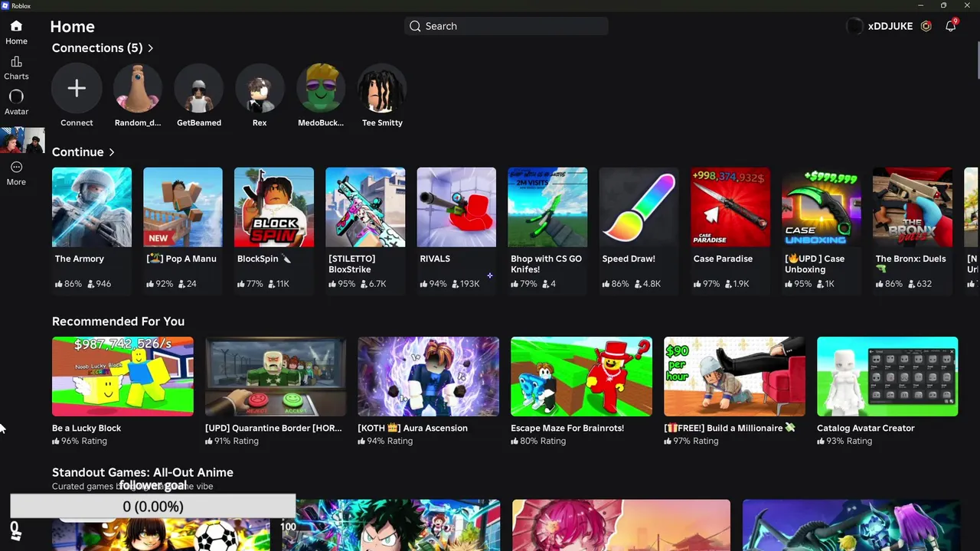Open Pop A Manu game thumbnail
Image resolution: width=980 pixels, height=551 pixels.
pyautogui.click(x=183, y=207)
